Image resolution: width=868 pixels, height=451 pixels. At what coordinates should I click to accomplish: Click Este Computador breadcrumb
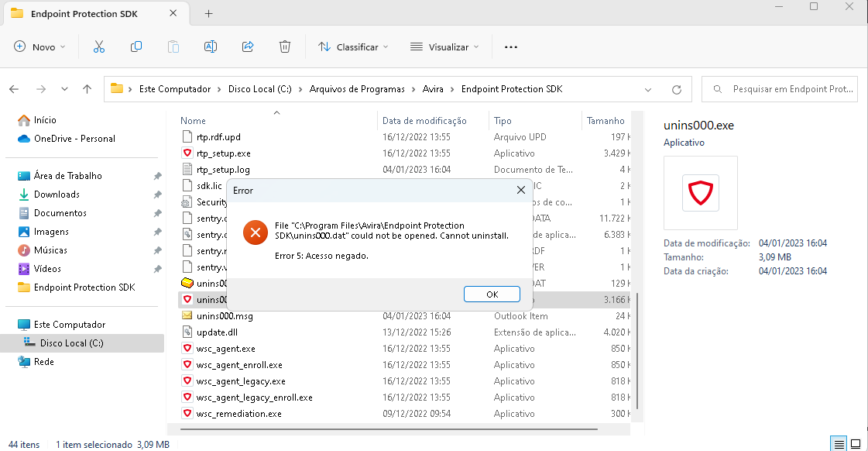(x=175, y=89)
